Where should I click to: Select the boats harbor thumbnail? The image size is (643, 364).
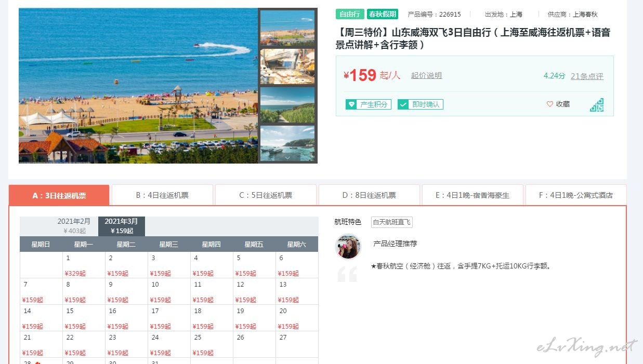287,143
